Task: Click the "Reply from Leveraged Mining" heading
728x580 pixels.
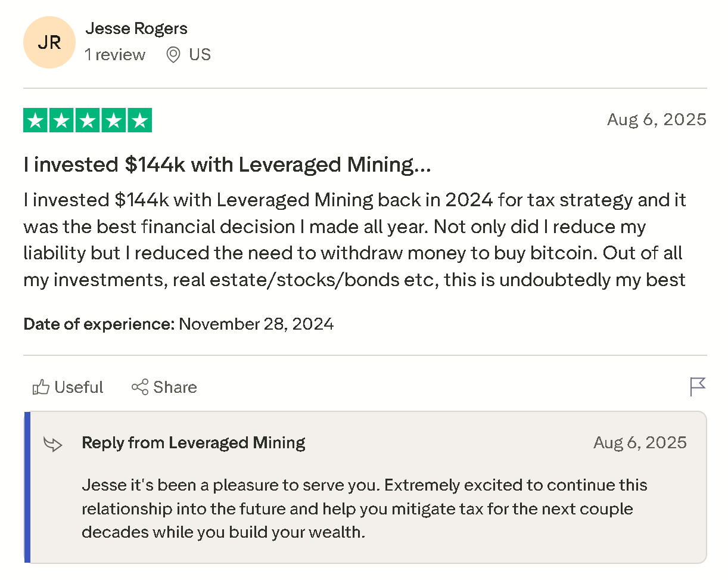Action: 194,443
